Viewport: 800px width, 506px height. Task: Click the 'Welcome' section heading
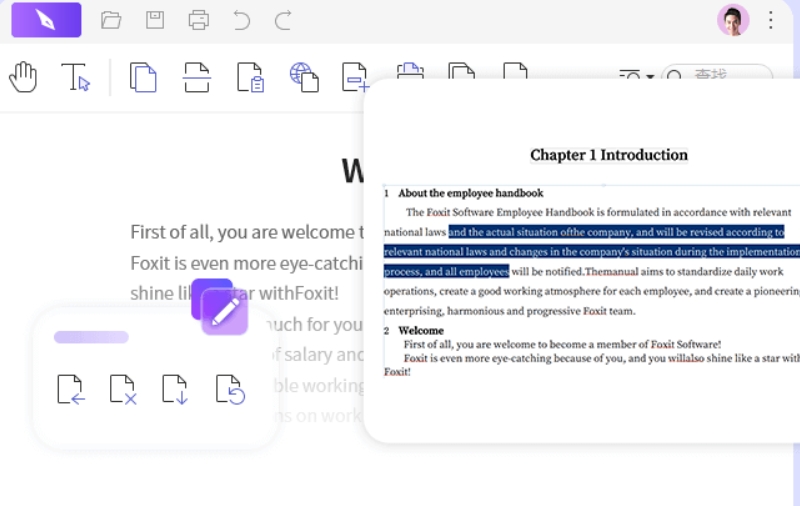(x=421, y=331)
